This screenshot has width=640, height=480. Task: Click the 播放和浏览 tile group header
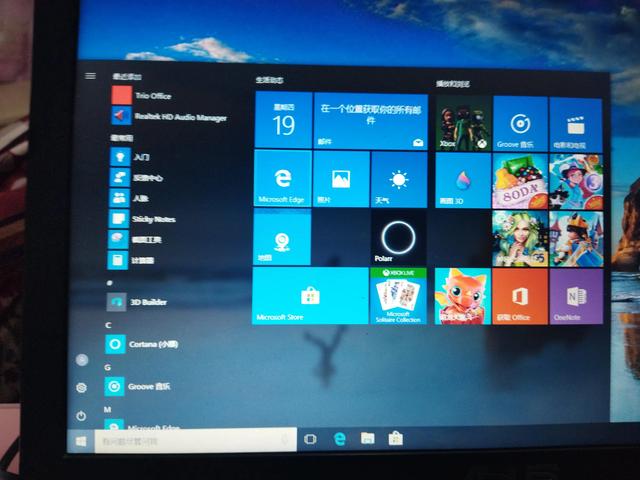click(x=452, y=84)
